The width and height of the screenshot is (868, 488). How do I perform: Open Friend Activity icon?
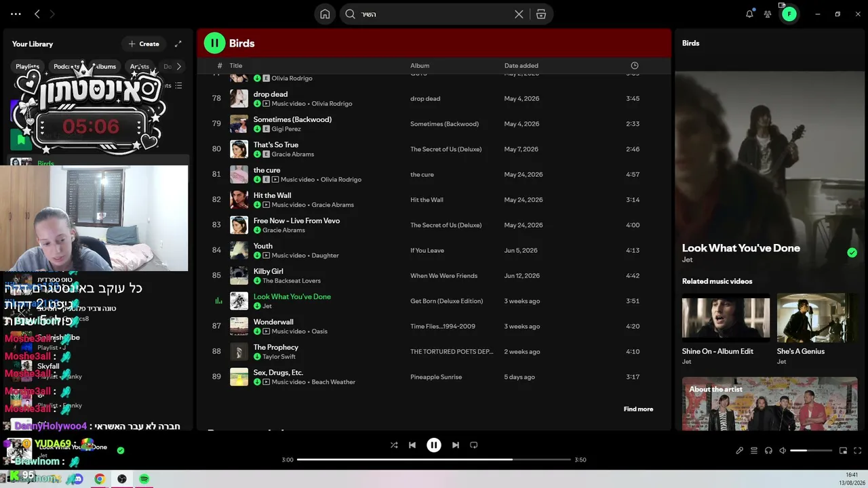click(x=768, y=14)
